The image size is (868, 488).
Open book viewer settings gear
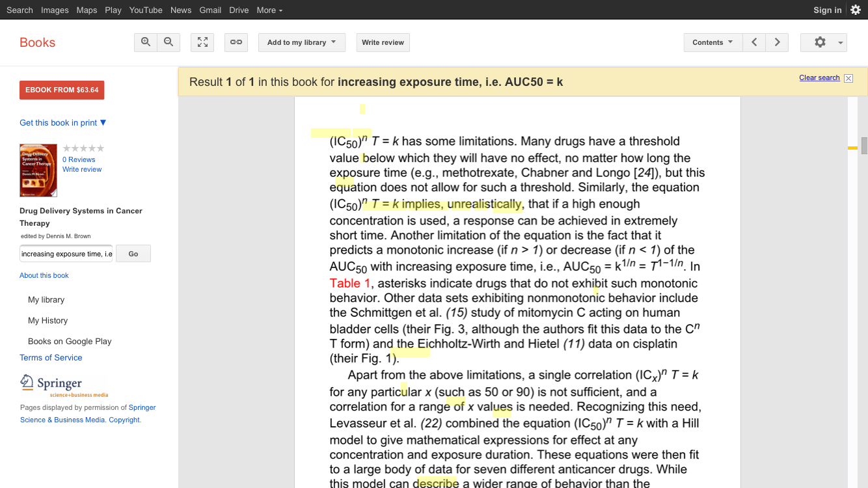tap(824, 42)
